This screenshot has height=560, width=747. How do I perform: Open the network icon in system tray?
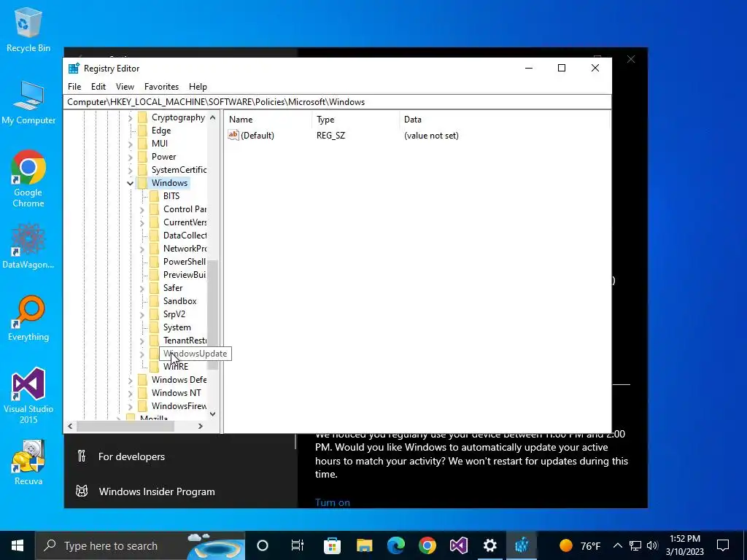point(635,545)
